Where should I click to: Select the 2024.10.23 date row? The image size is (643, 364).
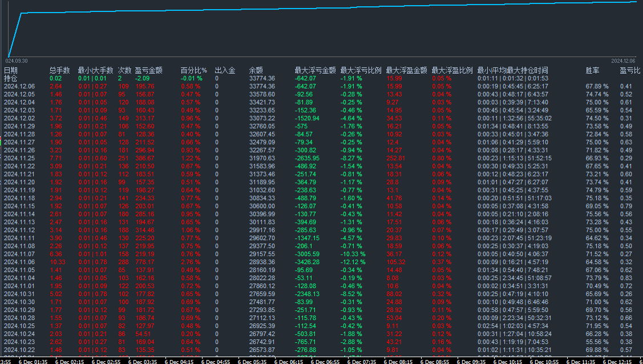tap(19, 342)
